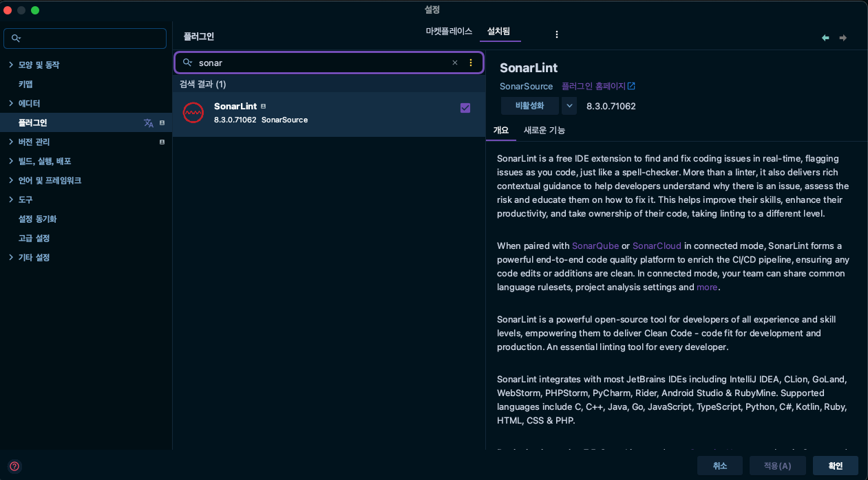Click the 취소 button
Image resolution: width=868 pixels, height=480 pixels.
click(719, 466)
